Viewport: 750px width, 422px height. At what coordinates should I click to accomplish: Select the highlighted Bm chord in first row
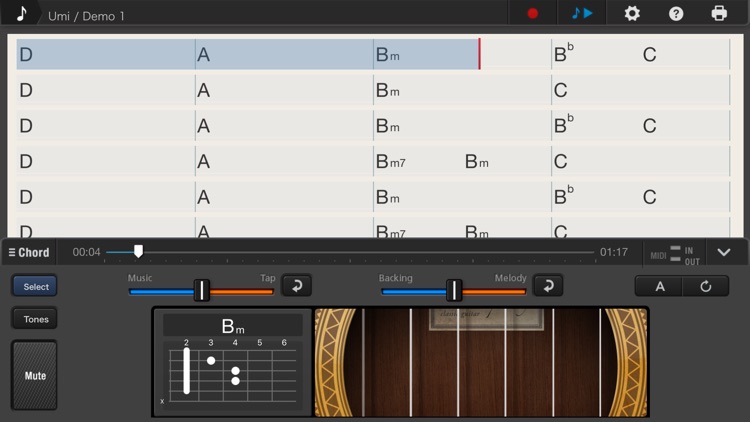click(387, 55)
